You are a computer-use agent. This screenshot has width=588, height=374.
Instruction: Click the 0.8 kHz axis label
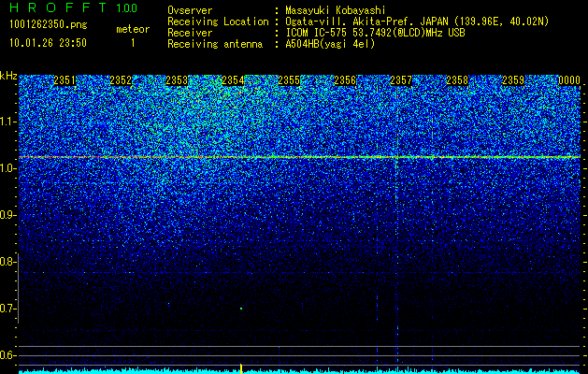7,262
